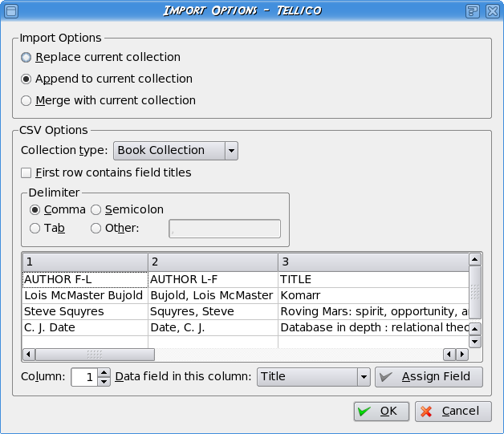Click the Column number spin field
504x434 pixels.
pos(84,377)
